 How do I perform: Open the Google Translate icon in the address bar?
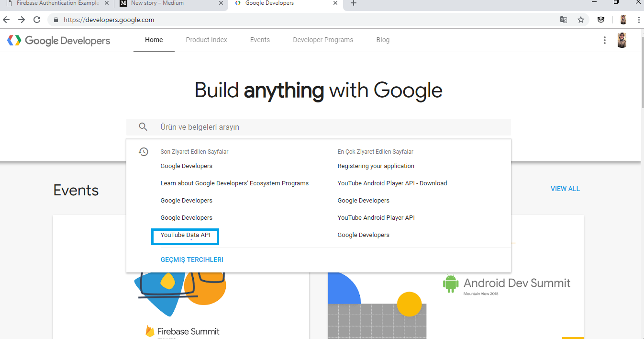click(x=564, y=20)
